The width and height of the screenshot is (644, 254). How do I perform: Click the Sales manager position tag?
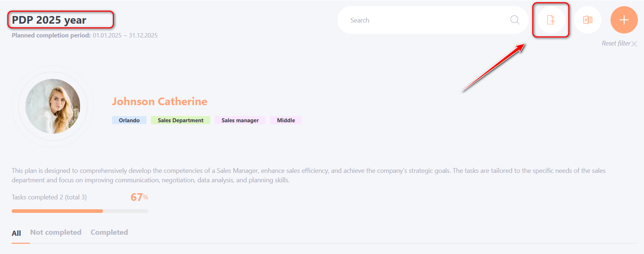tap(240, 120)
